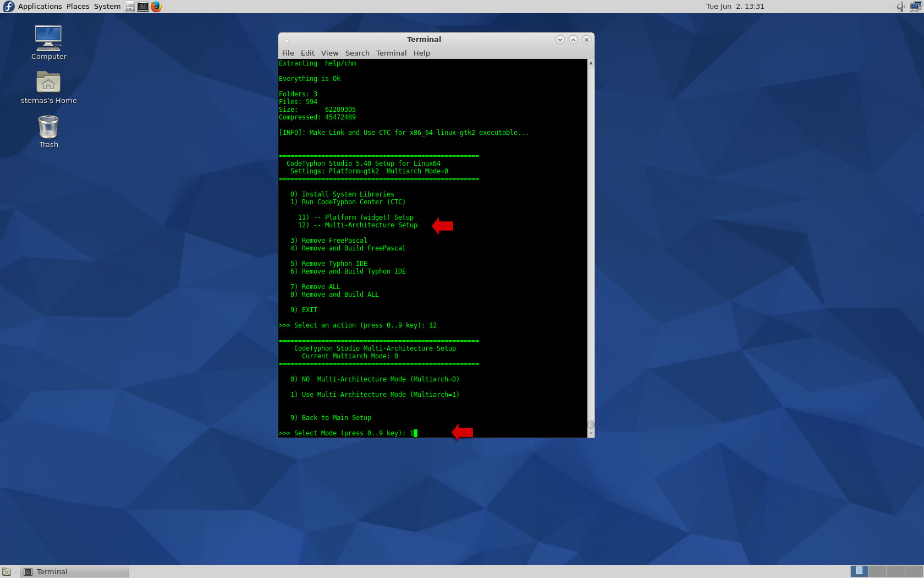
Task: Open the Terminal File menu
Action: 288,53
